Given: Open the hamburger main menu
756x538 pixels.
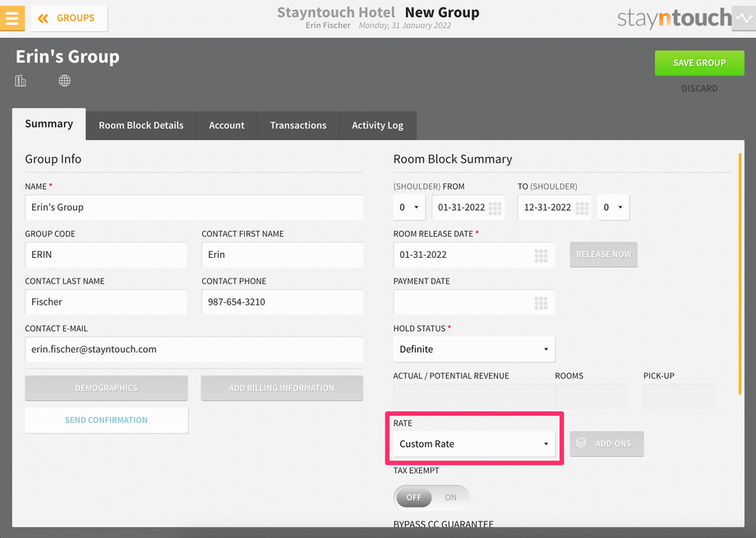Looking at the screenshot, I should pos(12,18).
